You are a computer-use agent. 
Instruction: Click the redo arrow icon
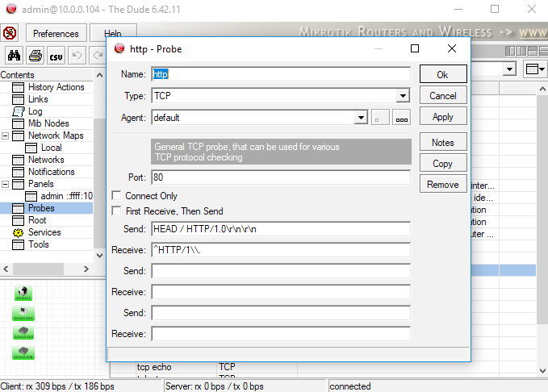(x=98, y=56)
